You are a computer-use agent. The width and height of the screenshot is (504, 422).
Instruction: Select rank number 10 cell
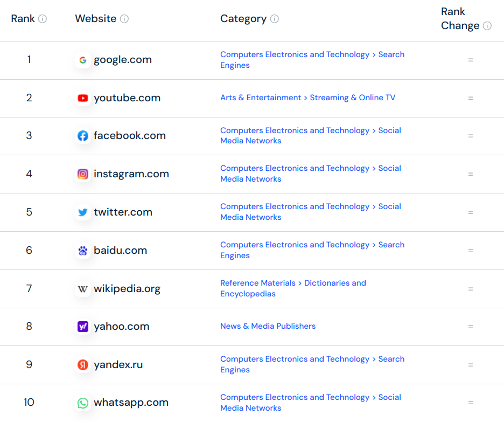click(29, 403)
